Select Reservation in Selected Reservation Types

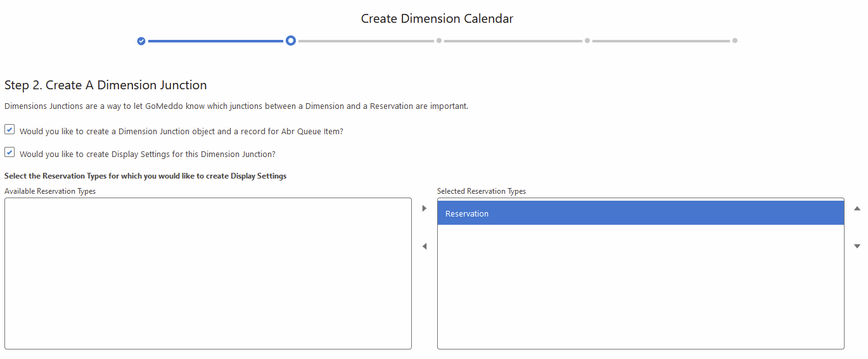[x=640, y=213]
